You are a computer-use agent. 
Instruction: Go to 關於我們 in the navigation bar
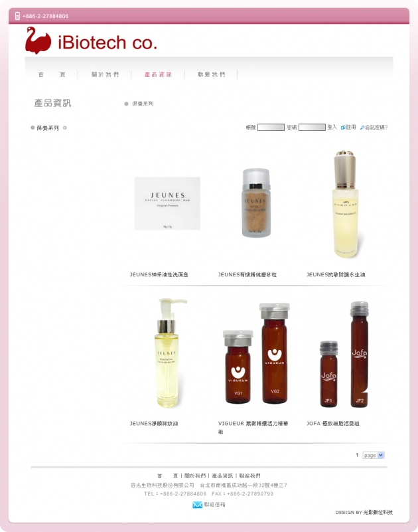pos(105,74)
